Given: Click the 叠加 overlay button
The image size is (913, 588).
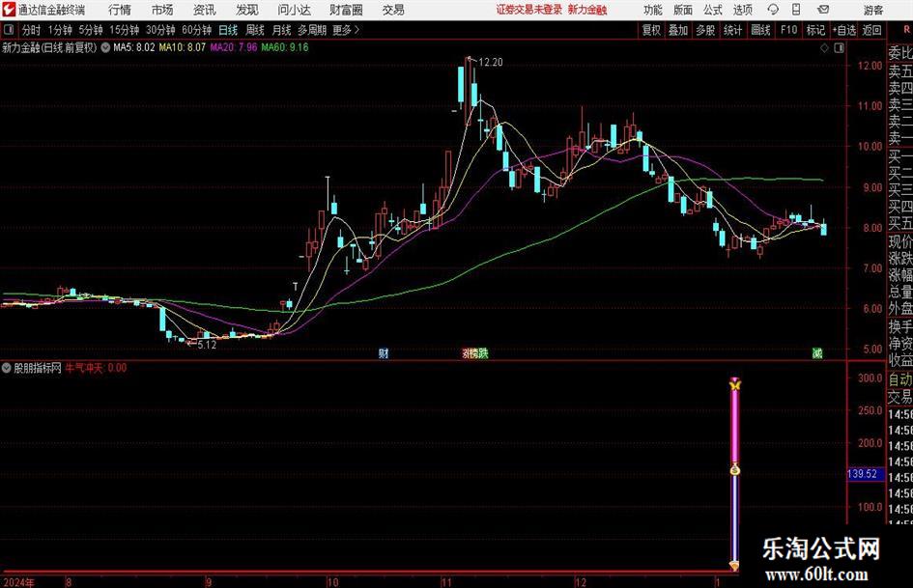Looking at the screenshot, I should coord(678,30).
